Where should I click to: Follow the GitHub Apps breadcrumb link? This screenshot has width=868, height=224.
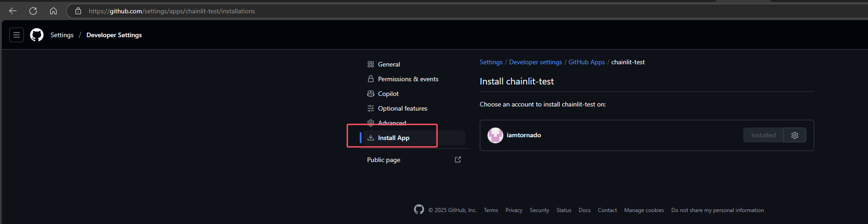click(586, 62)
